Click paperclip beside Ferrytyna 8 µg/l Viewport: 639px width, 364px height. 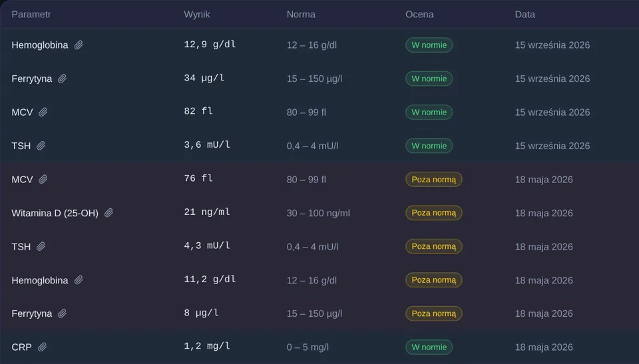[62, 313]
